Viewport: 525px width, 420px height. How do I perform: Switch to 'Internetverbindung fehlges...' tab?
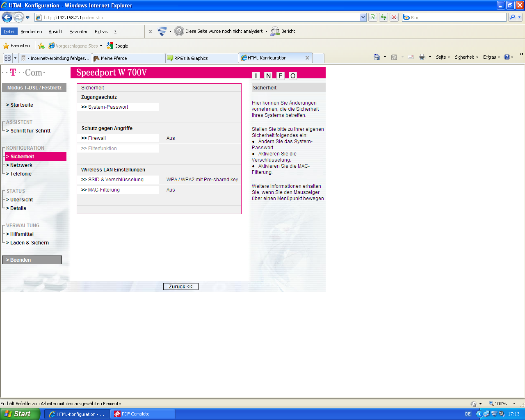[x=55, y=58]
